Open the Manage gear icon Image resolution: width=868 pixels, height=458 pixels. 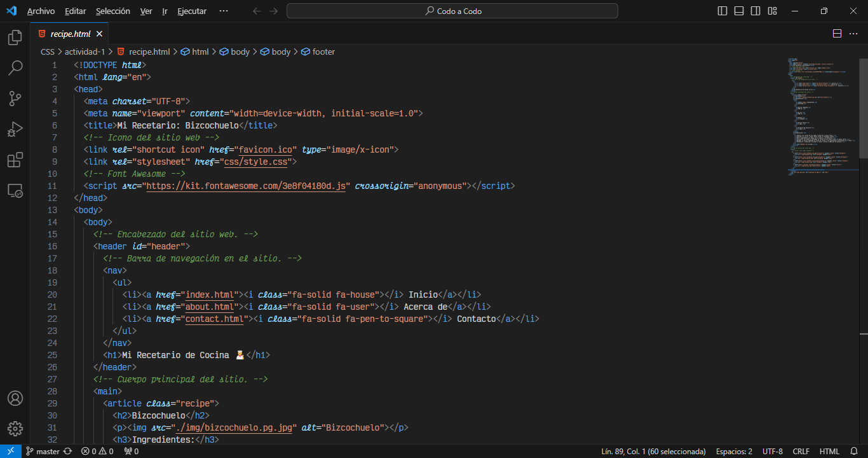click(x=15, y=428)
